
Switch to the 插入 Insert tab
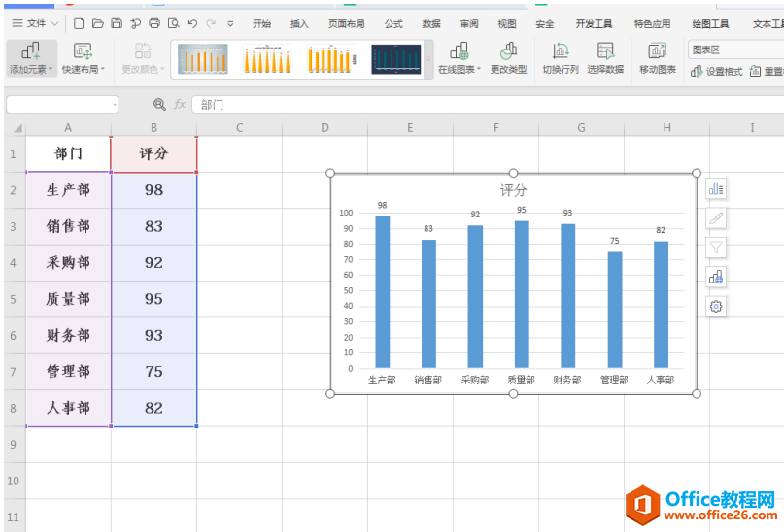tap(299, 23)
